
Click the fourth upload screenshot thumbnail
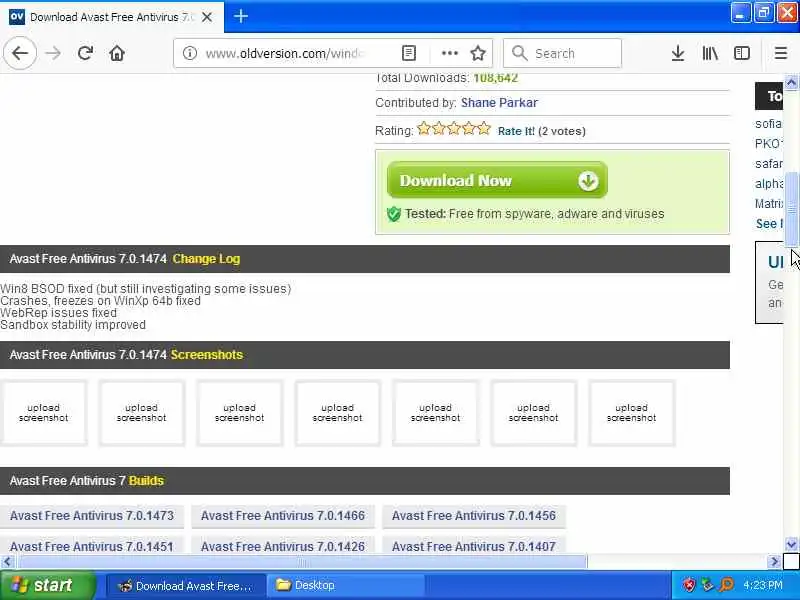click(337, 413)
